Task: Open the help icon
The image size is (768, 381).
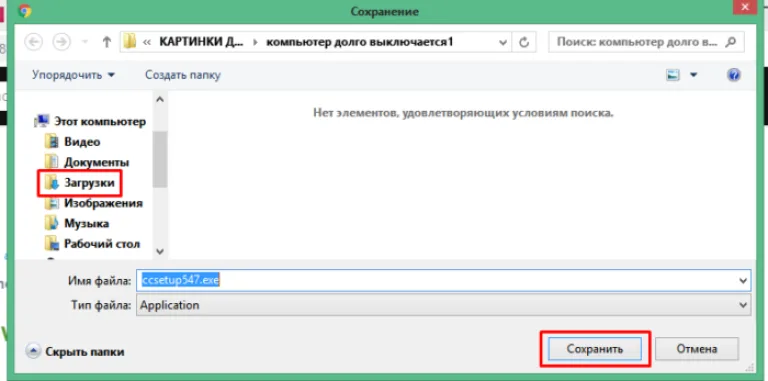Action: (733, 75)
